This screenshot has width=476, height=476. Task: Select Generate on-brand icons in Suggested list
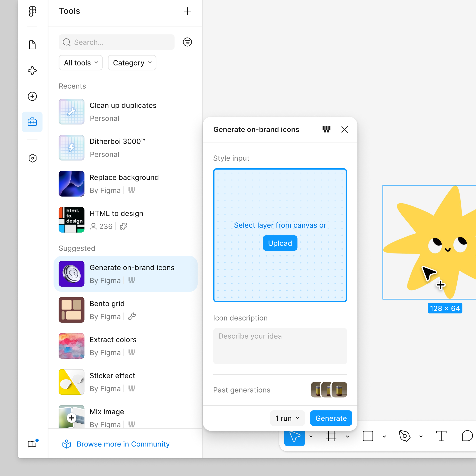pos(125,274)
